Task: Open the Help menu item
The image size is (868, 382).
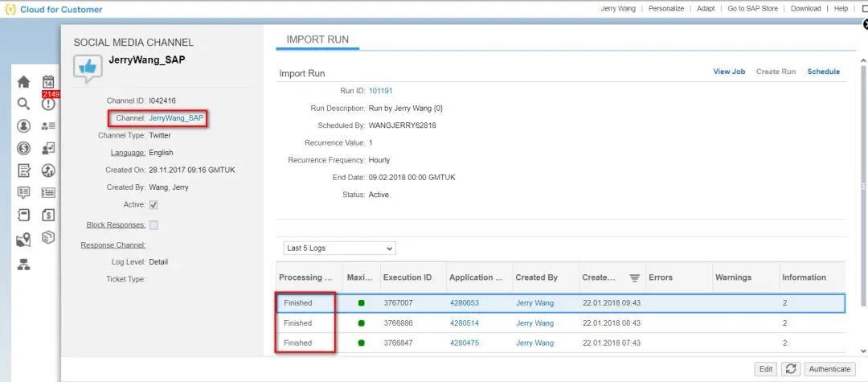Action: tap(841, 8)
